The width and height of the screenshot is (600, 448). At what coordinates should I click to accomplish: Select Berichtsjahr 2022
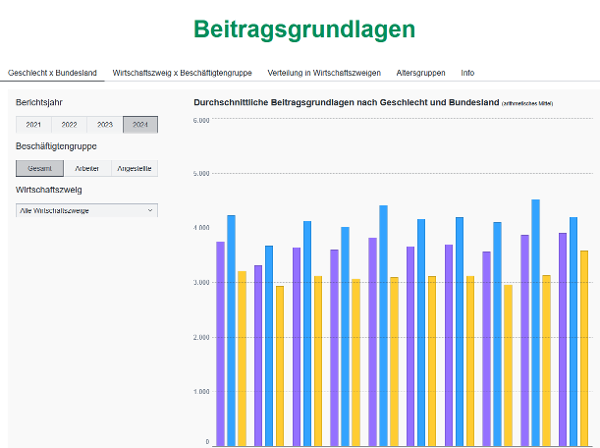pos(69,125)
